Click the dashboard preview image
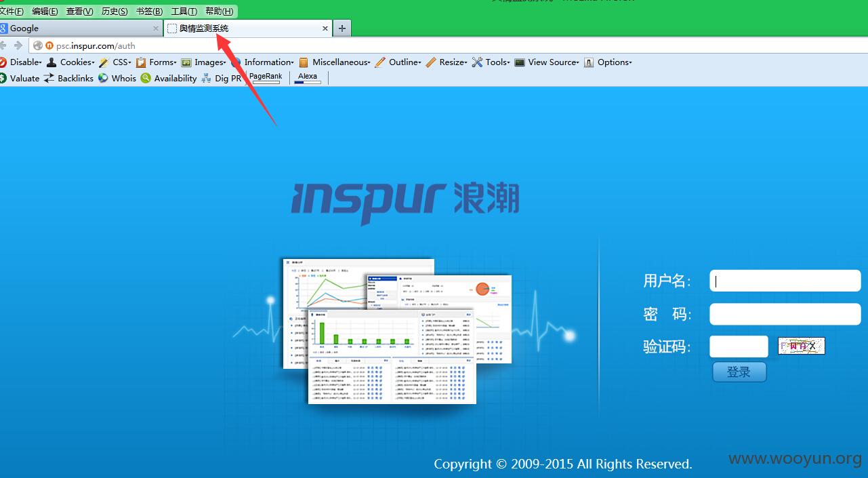 pos(397,331)
